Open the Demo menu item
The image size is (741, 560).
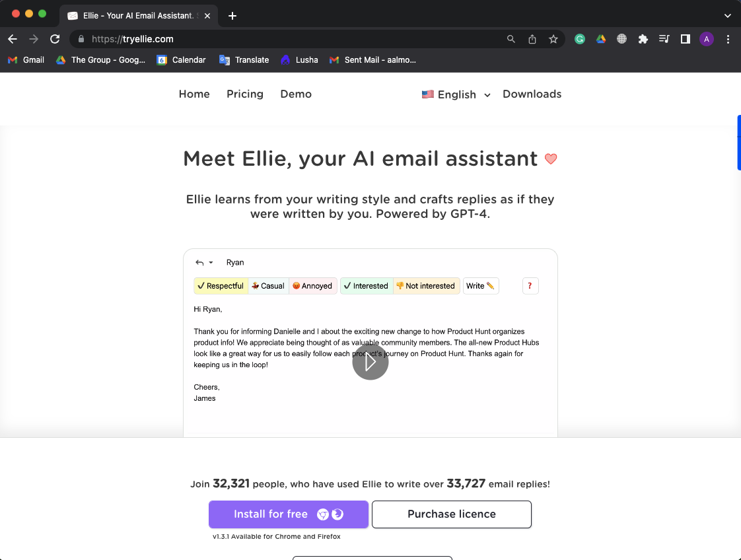point(296,94)
